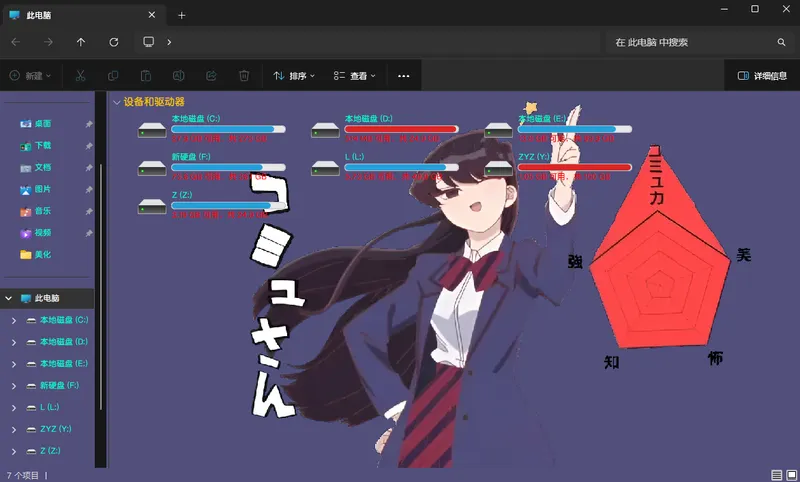800x482 pixels.
Task: Add a new tab with plus button
Action: point(182,15)
